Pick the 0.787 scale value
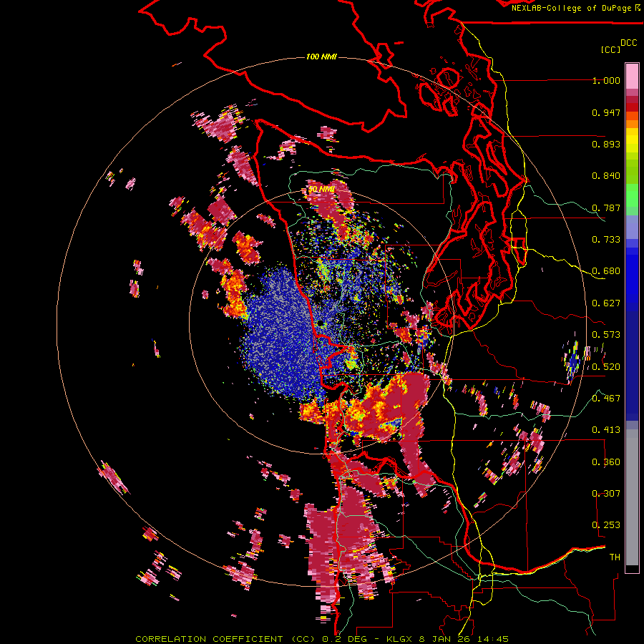This screenshot has width=644, height=644. coord(606,208)
